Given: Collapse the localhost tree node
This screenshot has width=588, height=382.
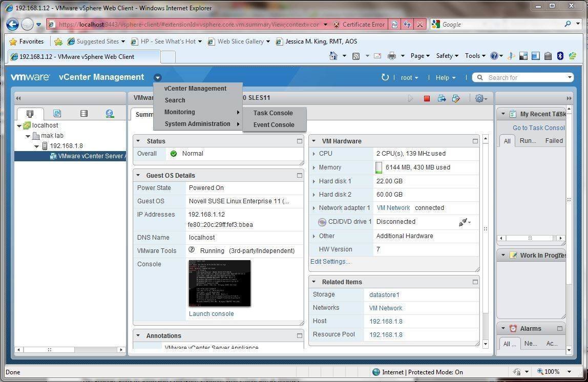Looking at the screenshot, I should coord(19,126).
